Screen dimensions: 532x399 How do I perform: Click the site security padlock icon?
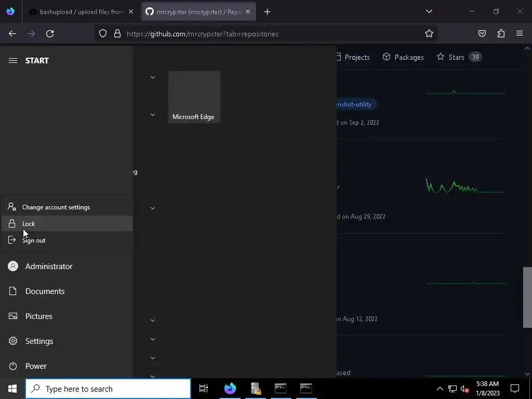[117, 34]
